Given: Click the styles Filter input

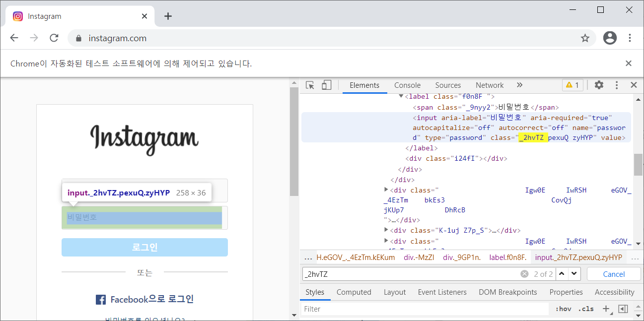Looking at the screenshot, I should 425,309.
